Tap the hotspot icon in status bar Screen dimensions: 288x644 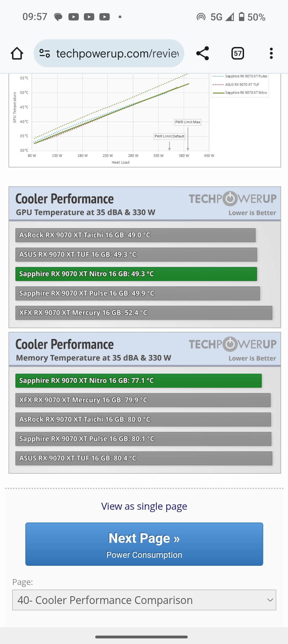click(201, 17)
